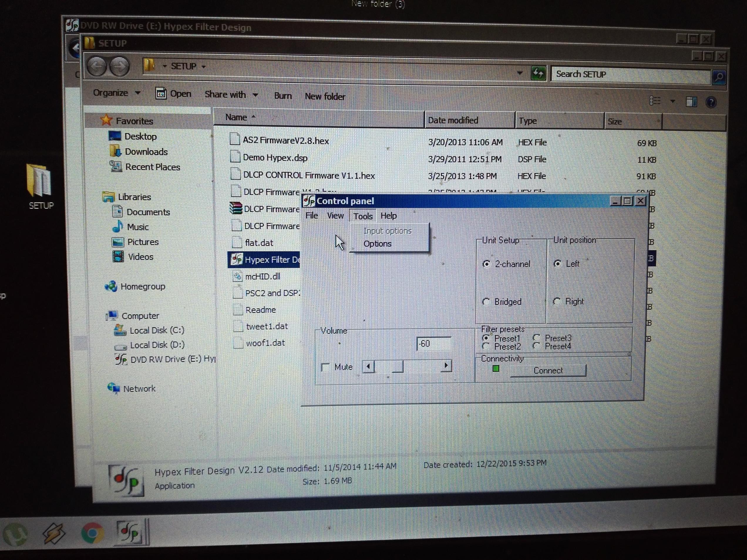Open the View menu in Control panel
The width and height of the screenshot is (747, 560).
(335, 215)
